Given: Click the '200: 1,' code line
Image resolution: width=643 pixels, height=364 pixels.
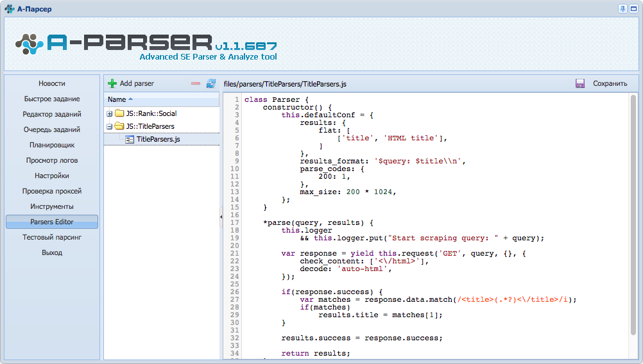Looking at the screenshot, I should pos(334,176).
